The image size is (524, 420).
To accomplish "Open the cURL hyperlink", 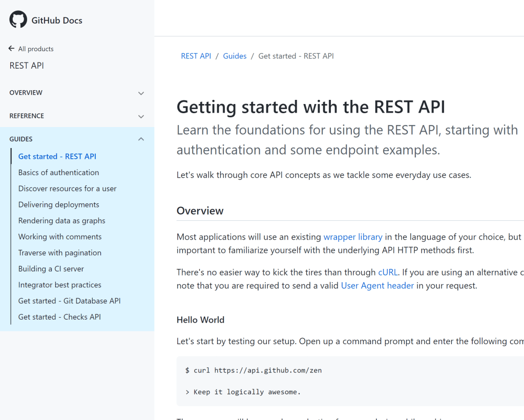I will pos(388,272).
